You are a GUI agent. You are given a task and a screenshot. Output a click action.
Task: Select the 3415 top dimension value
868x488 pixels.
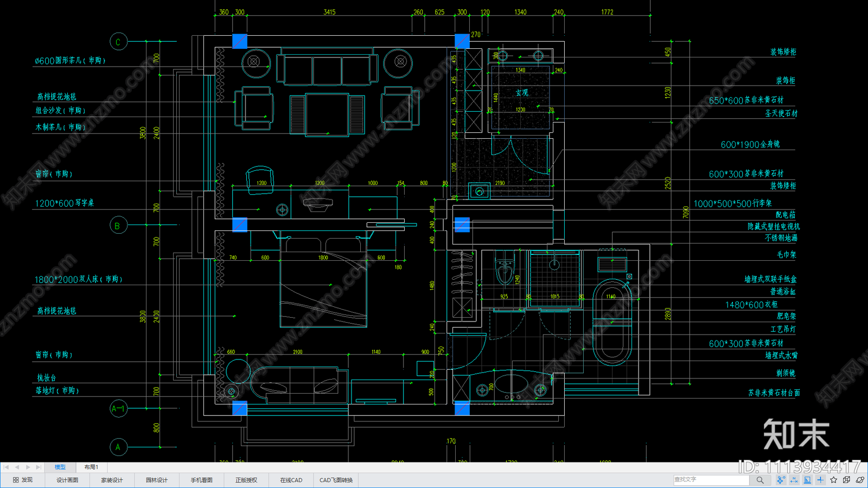(329, 12)
